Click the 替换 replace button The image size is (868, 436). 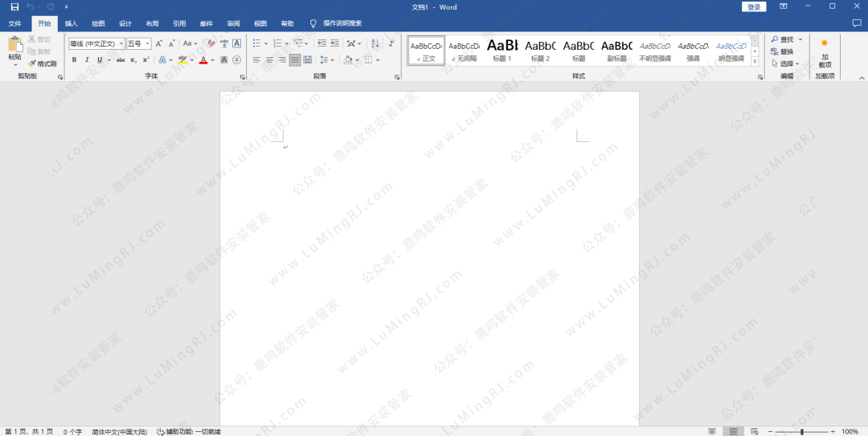(x=782, y=51)
